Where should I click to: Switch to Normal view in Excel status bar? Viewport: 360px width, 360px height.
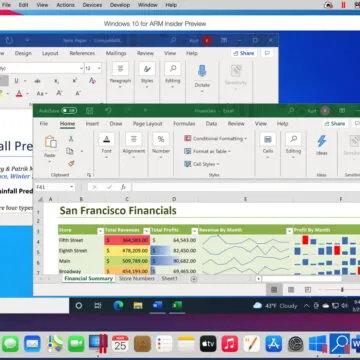(x=274, y=290)
